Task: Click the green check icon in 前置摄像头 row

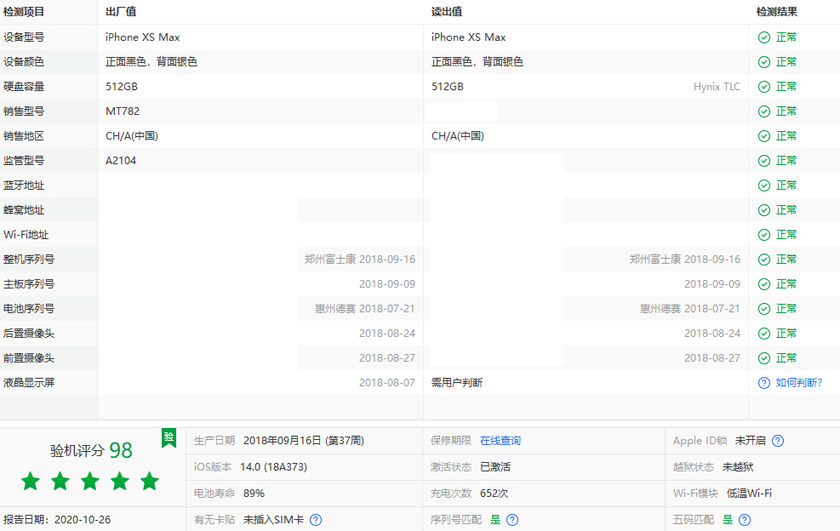Action: coord(764,358)
